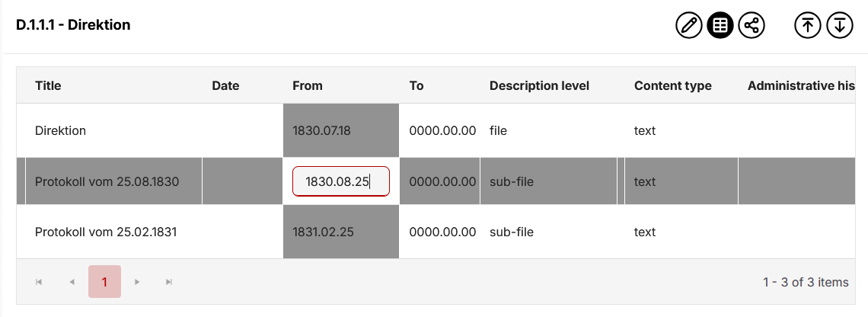Go to last page of table
The height and width of the screenshot is (317, 868).
(x=169, y=282)
